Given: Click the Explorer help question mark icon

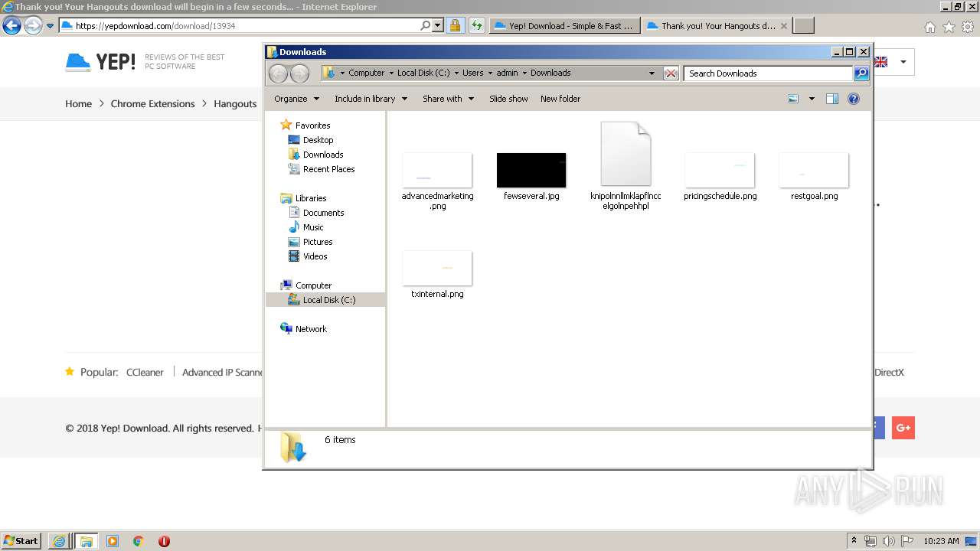Looking at the screenshot, I should pos(854,99).
